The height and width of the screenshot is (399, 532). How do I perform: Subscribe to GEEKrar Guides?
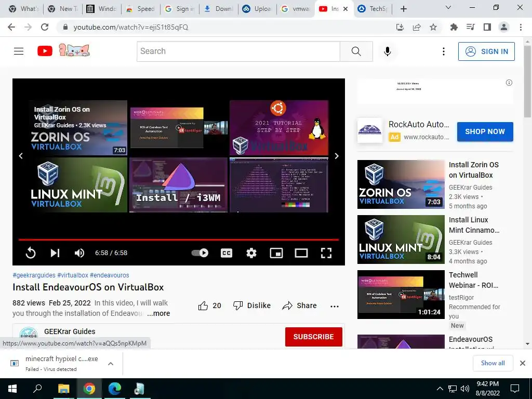coord(313,337)
